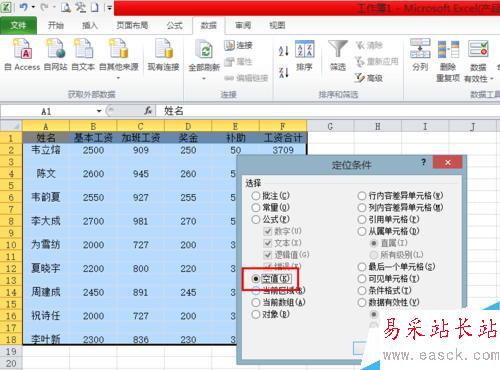Switch to the 页面布局 ribbon tab
The height and width of the screenshot is (370, 500).
pos(132,25)
